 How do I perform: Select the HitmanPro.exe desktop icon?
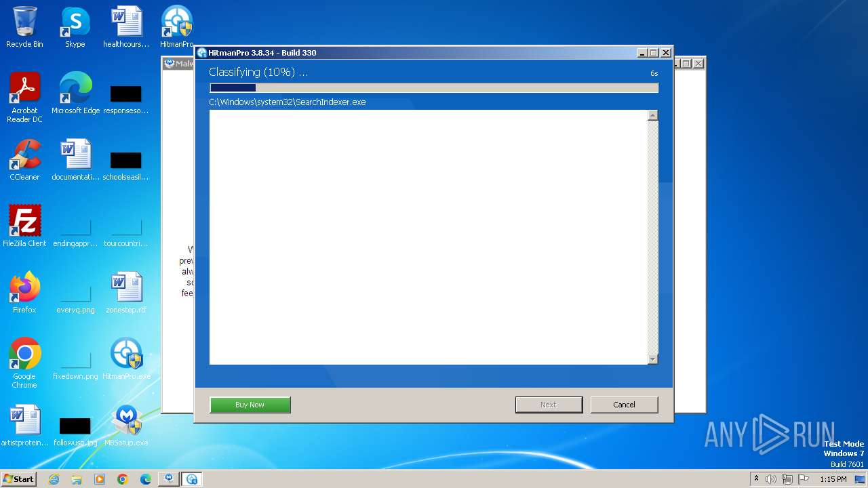126,359
